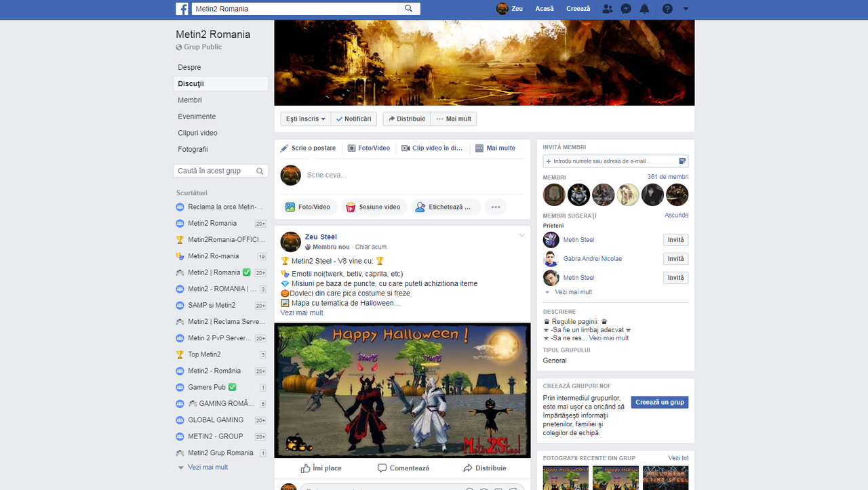Open more composer options with the ellipsis icon
Viewport: 868px width, 490px height.
click(x=496, y=207)
